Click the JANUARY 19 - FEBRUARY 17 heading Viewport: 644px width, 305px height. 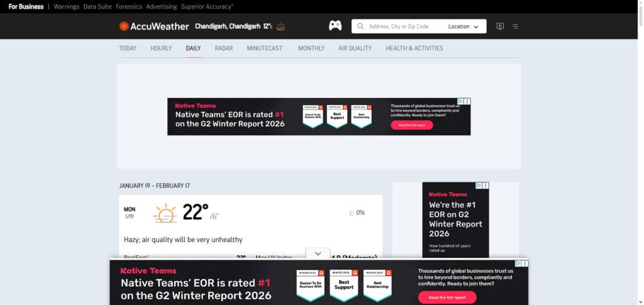(x=155, y=186)
